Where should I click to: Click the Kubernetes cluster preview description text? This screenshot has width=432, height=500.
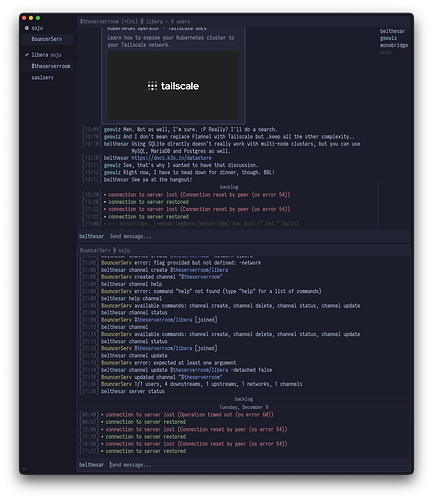pos(171,41)
